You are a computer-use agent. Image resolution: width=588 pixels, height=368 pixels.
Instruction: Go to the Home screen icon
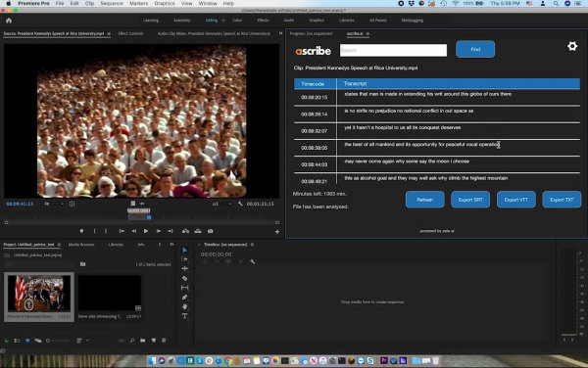(9, 21)
